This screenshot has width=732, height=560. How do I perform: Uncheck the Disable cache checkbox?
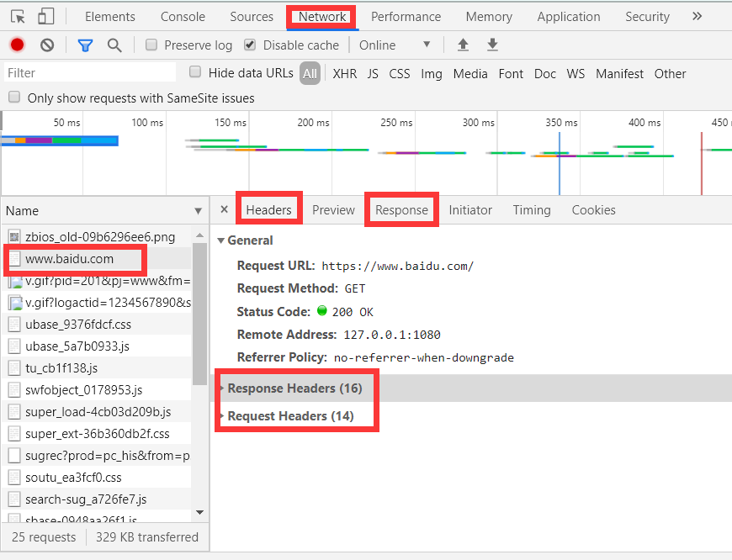250,45
